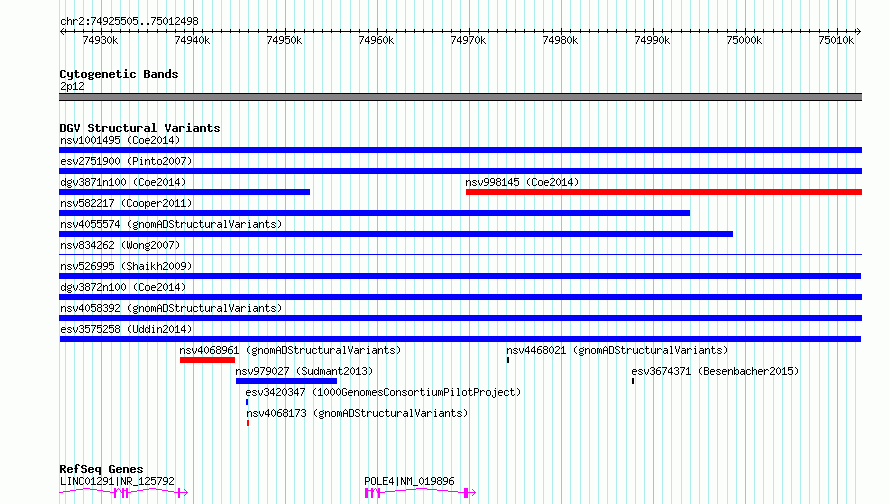890x504 pixels.
Task: Select the esv3575258 (Uddin2014) label
Action: [x=126, y=329]
